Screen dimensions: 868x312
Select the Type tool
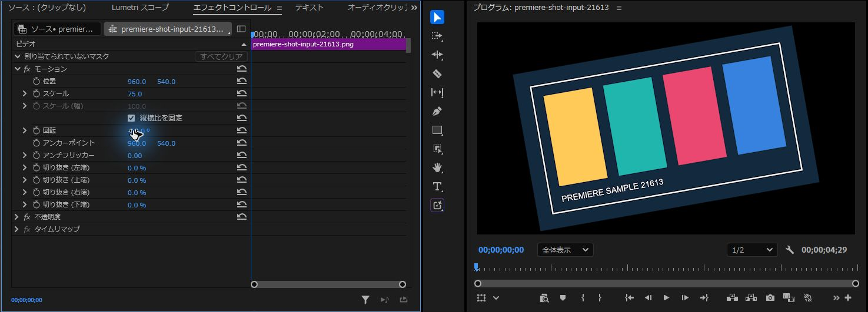[437, 186]
